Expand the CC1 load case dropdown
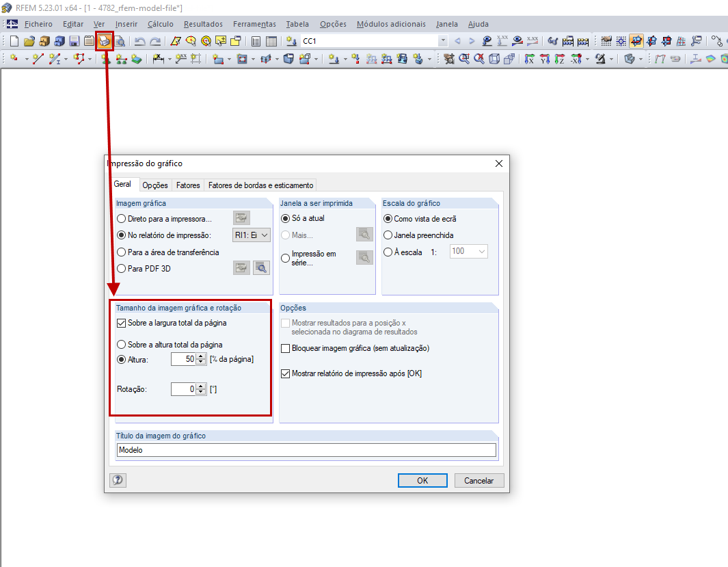 coord(443,41)
